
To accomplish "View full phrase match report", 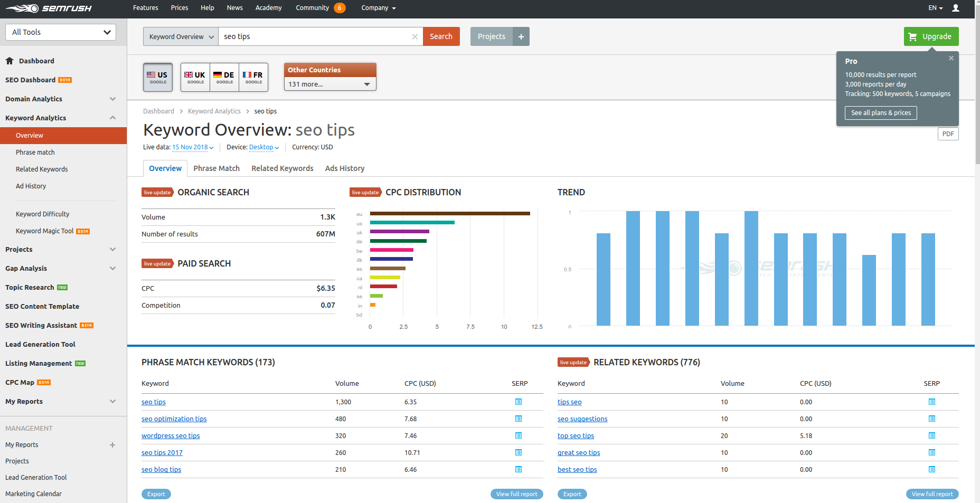I will tap(516, 494).
